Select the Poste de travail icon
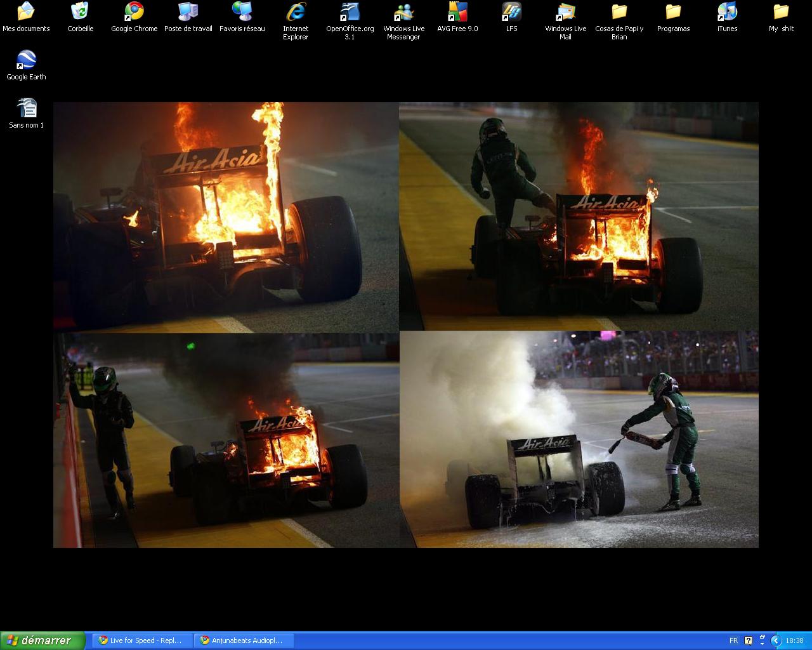This screenshot has width=812, height=650. click(188, 17)
